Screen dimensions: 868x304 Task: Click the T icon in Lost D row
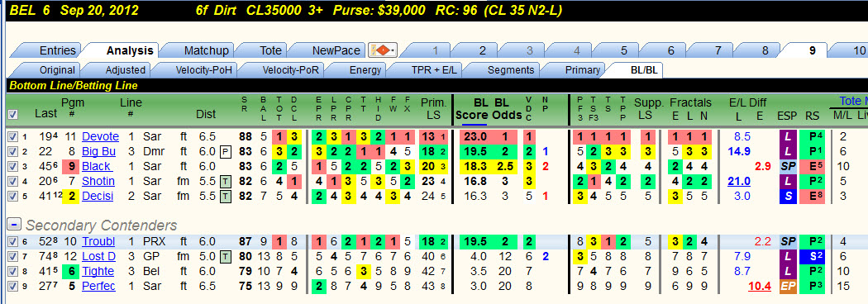[226, 256]
